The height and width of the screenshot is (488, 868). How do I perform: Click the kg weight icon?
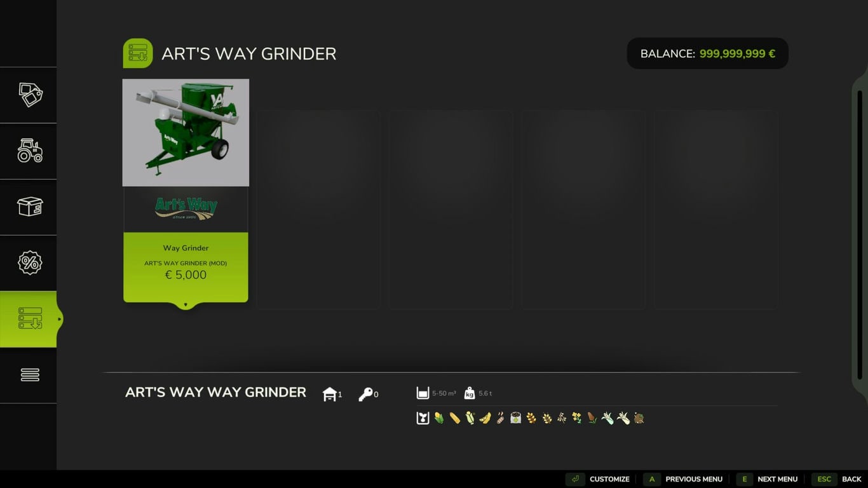pyautogui.click(x=470, y=393)
